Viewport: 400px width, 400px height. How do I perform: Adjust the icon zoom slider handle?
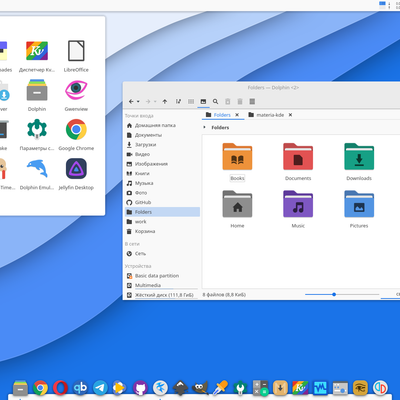(334, 294)
